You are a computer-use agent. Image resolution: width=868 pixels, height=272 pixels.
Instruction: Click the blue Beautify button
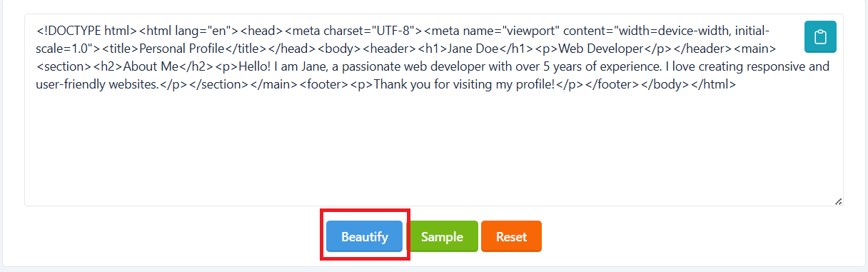[x=364, y=236]
